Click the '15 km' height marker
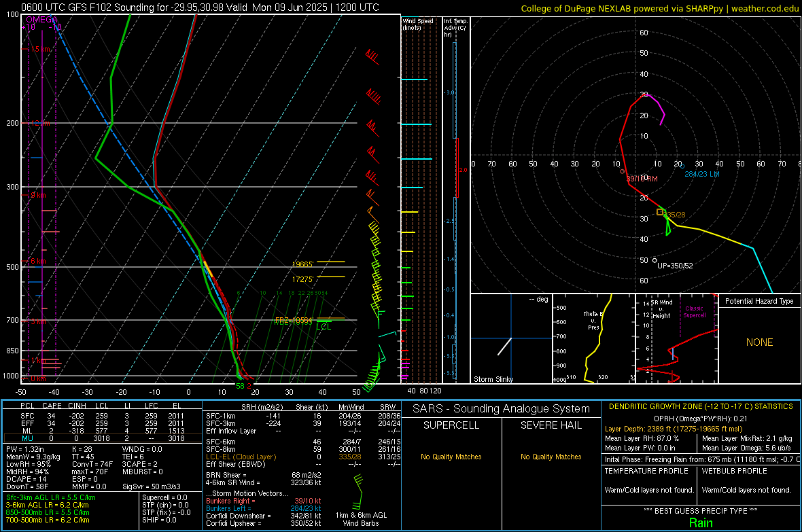This screenshot has height=532, width=802. (41, 49)
